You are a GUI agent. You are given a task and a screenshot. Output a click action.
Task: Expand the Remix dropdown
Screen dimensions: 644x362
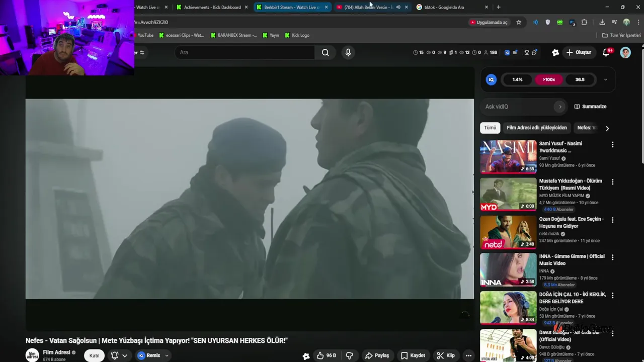167,355
